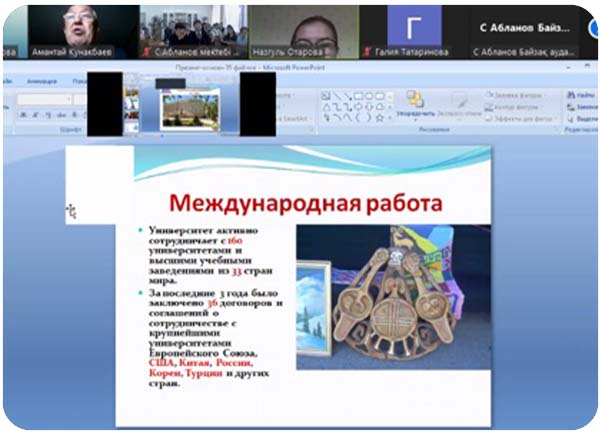Open С.Абланов мектебі participant video
600x435 pixels.
tap(193, 32)
